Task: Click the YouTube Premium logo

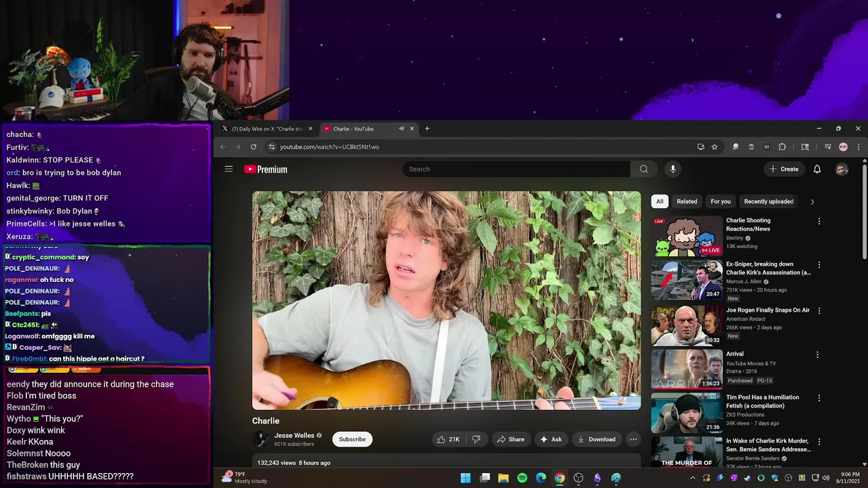Action: (266, 169)
